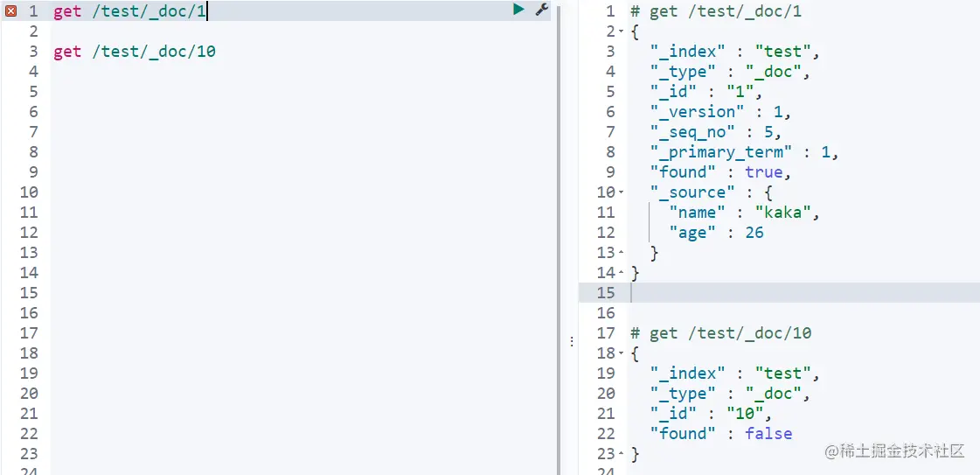The image size is (980, 475).
Task: Click the '"_primary_term" : 1' output line
Action: tap(744, 152)
